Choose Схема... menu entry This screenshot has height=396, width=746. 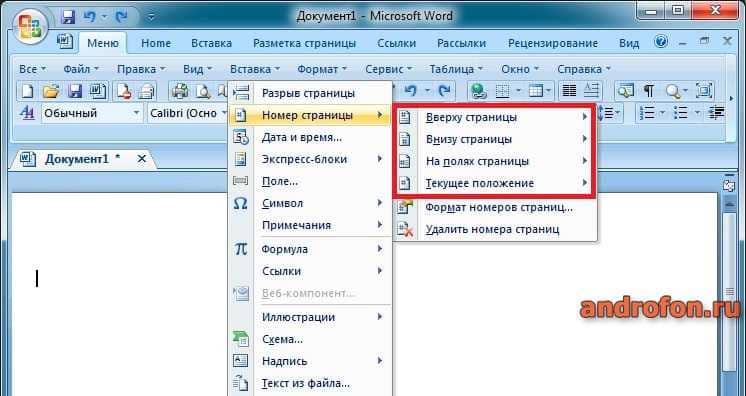tap(310, 339)
